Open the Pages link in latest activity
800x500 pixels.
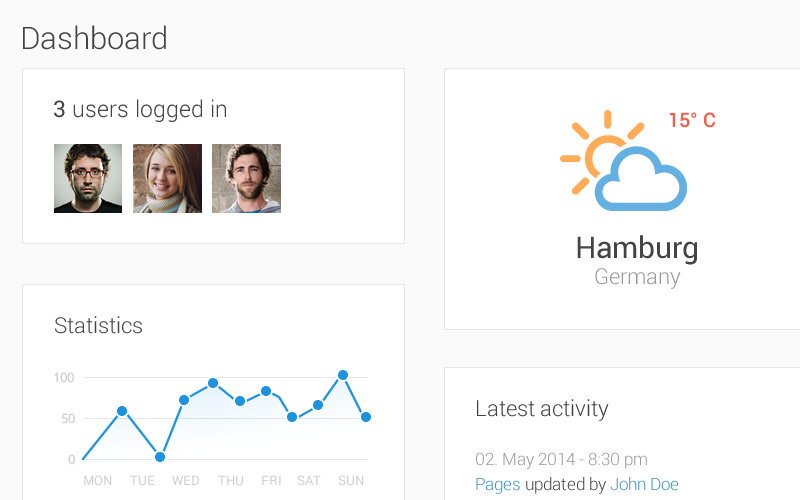tap(497, 484)
